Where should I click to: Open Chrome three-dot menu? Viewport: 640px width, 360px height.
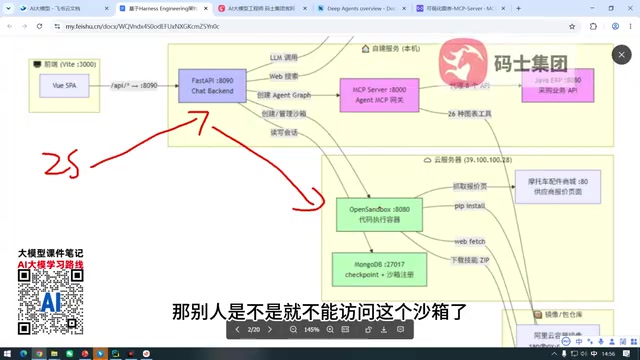tap(630, 26)
